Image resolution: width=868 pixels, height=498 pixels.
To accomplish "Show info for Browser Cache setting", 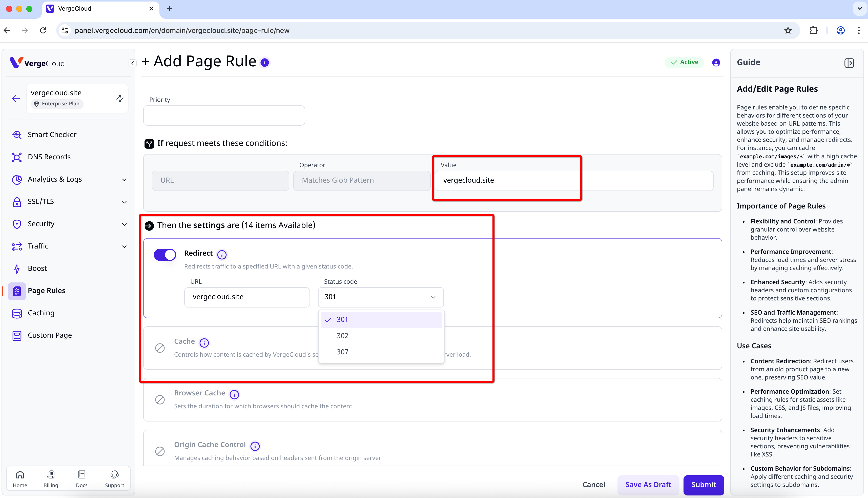I will [x=234, y=394].
